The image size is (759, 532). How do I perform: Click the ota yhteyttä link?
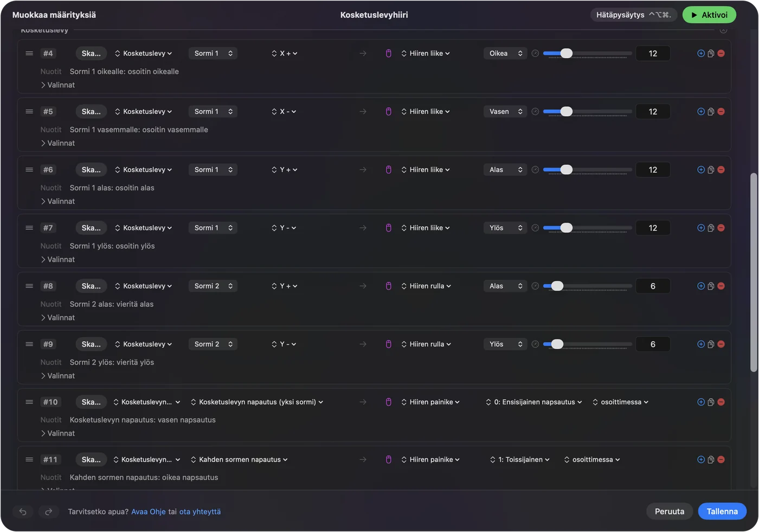(x=200, y=511)
